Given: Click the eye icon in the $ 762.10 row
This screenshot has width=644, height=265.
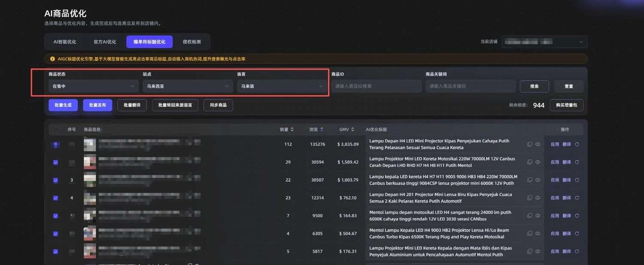Looking at the screenshot, I should pyautogui.click(x=538, y=198).
